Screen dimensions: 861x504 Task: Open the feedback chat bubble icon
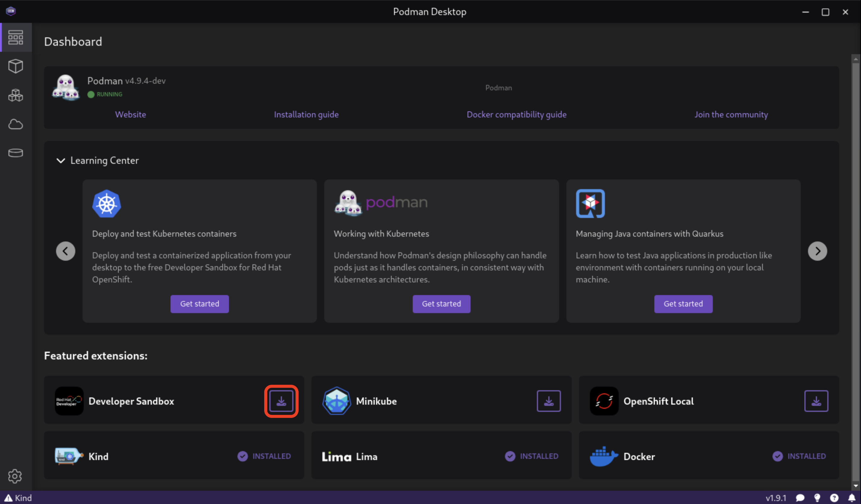pos(800,498)
